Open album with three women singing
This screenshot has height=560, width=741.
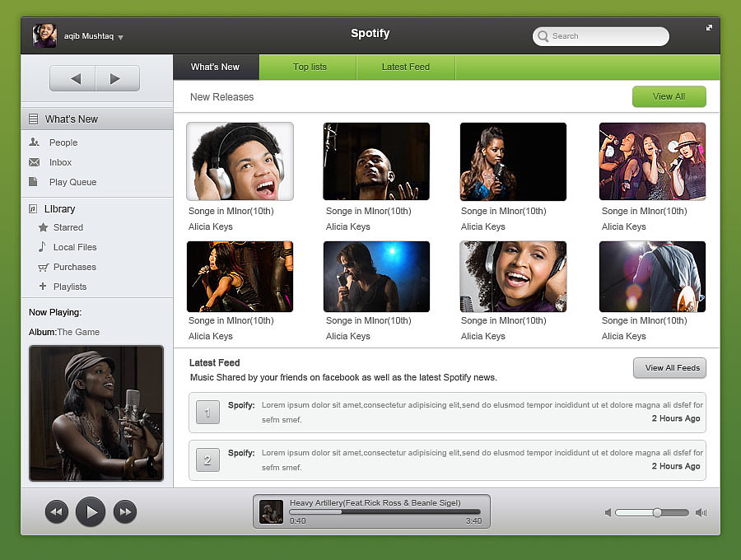pos(652,161)
